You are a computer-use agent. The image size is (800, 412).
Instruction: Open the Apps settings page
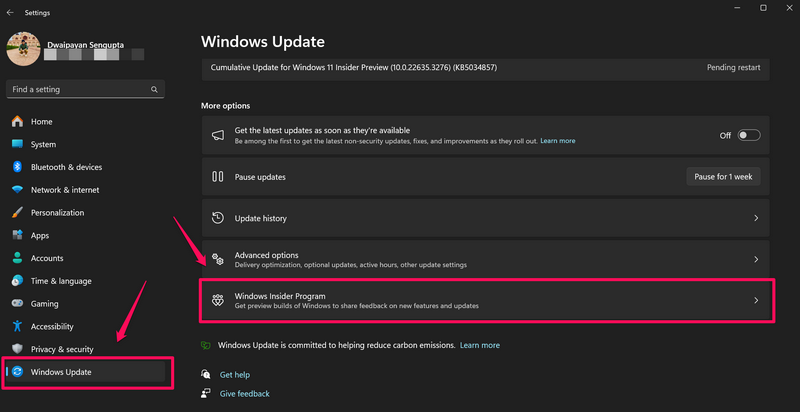(x=40, y=236)
